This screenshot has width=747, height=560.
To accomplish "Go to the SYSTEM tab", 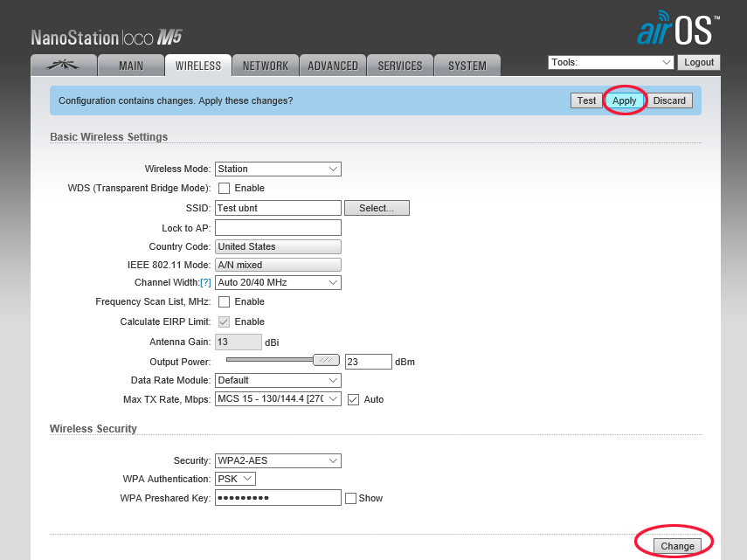I will (x=467, y=66).
